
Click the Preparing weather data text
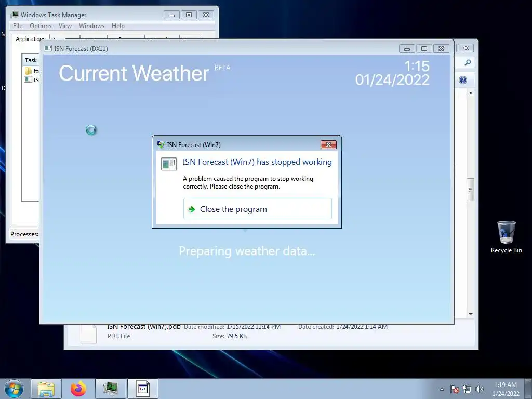pos(247,251)
